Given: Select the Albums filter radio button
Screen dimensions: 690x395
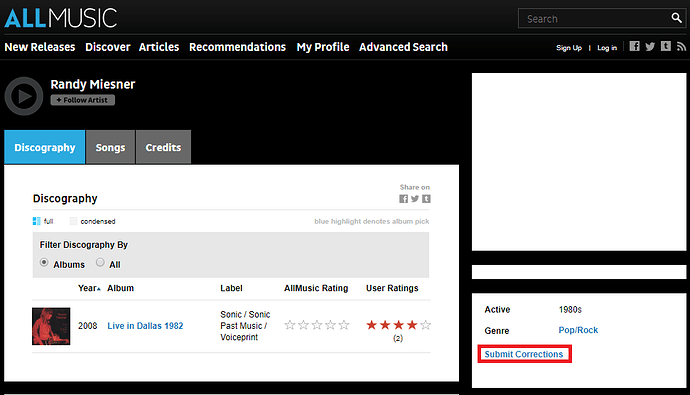Looking at the screenshot, I should (44, 263).
